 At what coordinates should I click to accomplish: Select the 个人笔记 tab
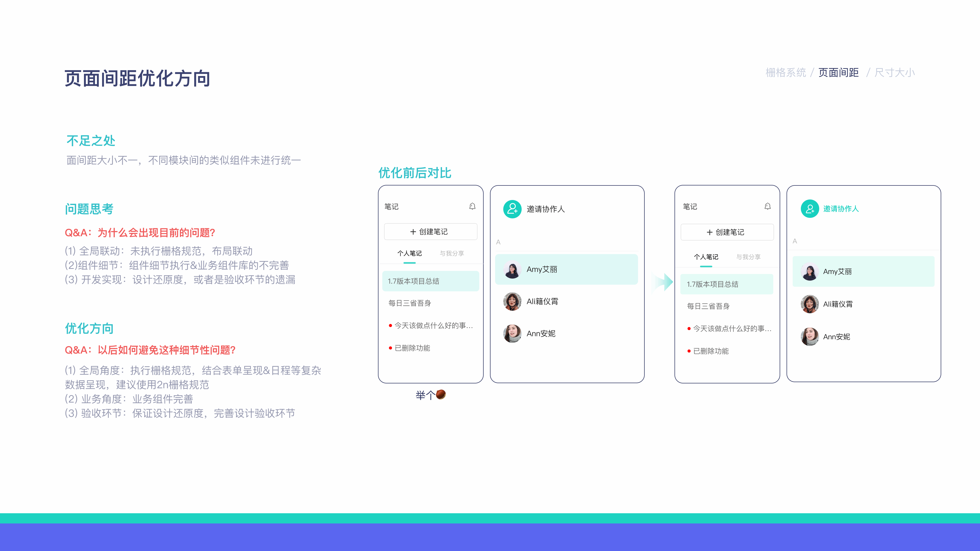pos(410,253)
